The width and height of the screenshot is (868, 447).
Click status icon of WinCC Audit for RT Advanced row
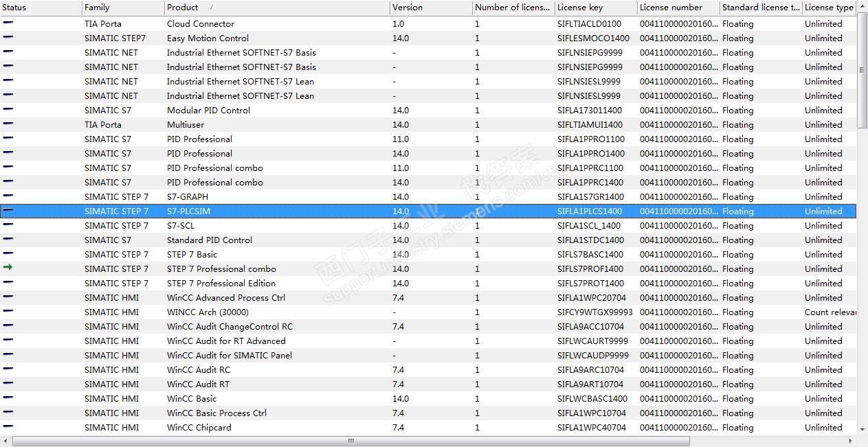(x=8, y=340)
